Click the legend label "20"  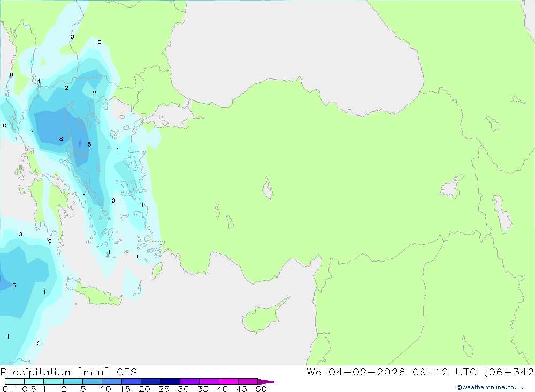pyautogui.click(x=144, y=389)
